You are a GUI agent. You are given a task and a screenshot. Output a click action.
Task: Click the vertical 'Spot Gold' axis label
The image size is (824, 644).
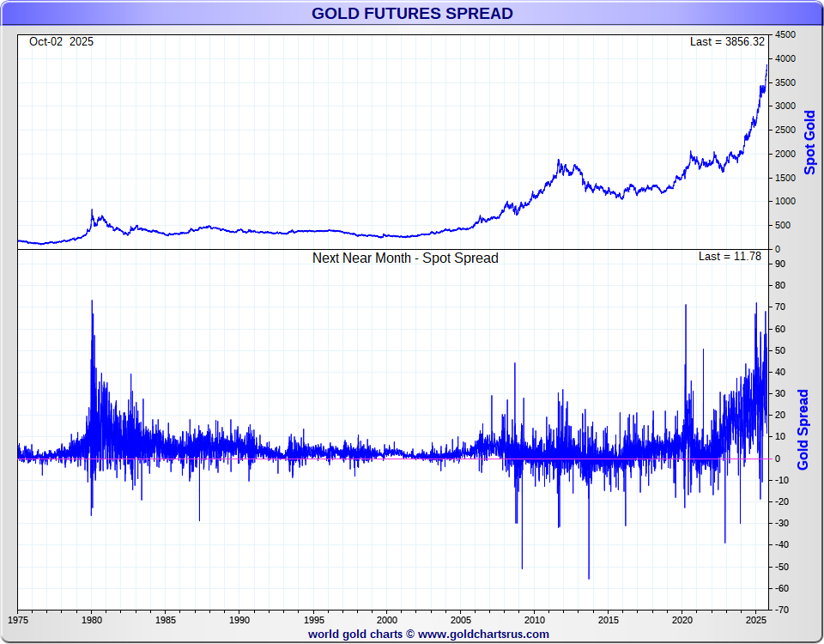click(x=809, y=142)
